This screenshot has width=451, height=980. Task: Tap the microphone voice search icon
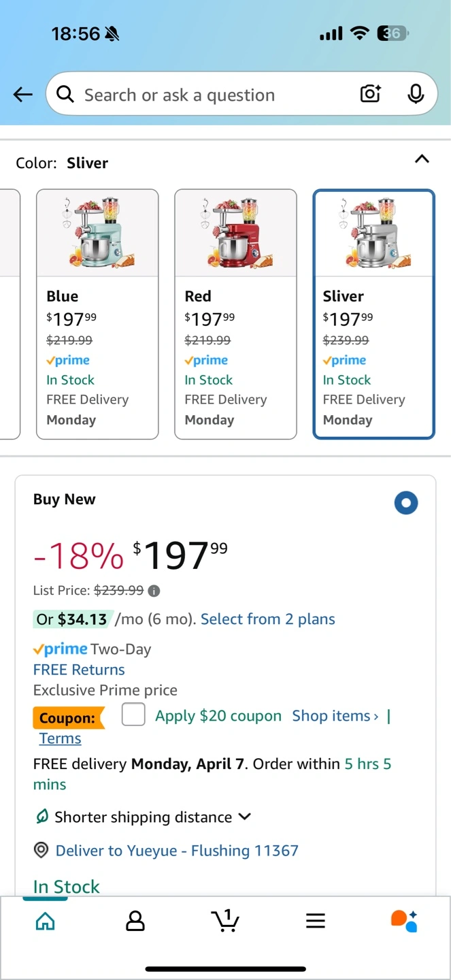pyautogui.click(x=416, y=94)
